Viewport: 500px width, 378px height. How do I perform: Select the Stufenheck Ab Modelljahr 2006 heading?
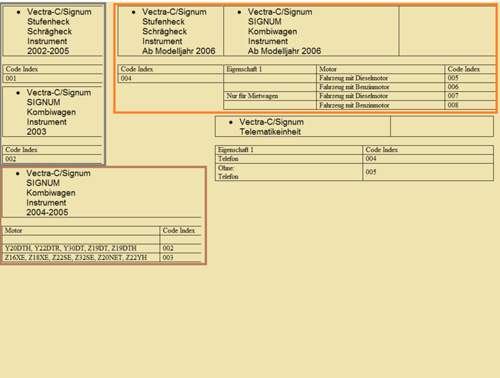171,31
